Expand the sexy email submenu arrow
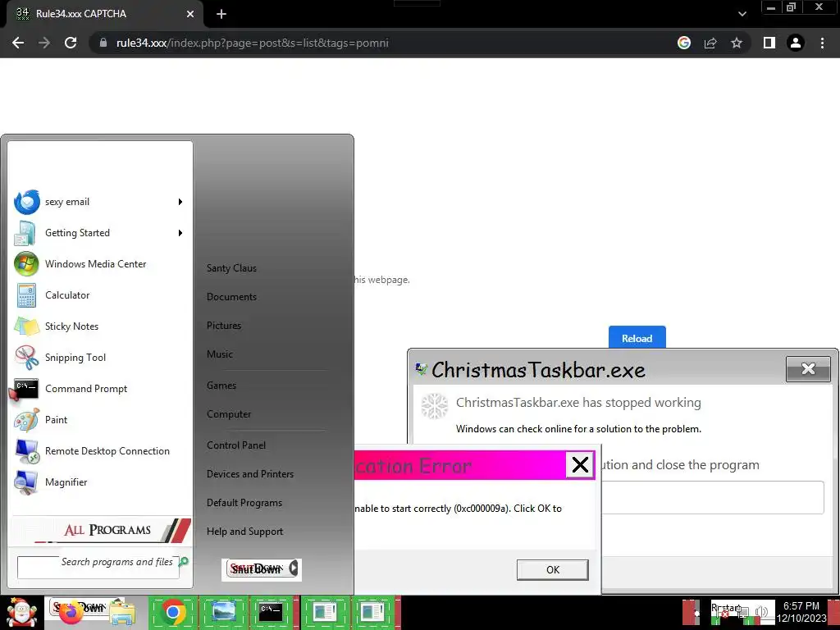The width and height of the screenshot is (840, 630). pos(180,202)
